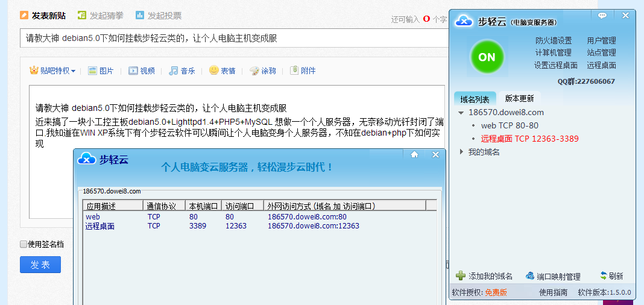Click the cloud logo in 步轻云 port window
The height and width of the screenshot is (305, 644).
[87, 159]
